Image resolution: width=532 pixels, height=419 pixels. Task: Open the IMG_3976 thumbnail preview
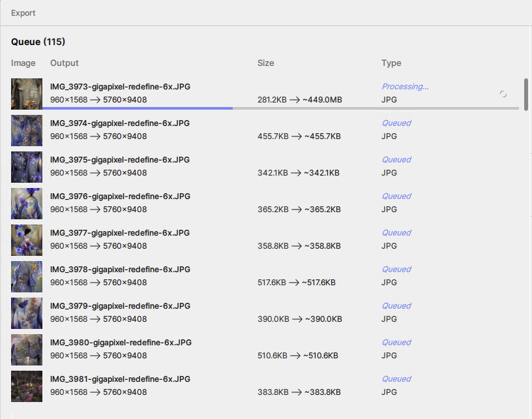tap(27, 204)
